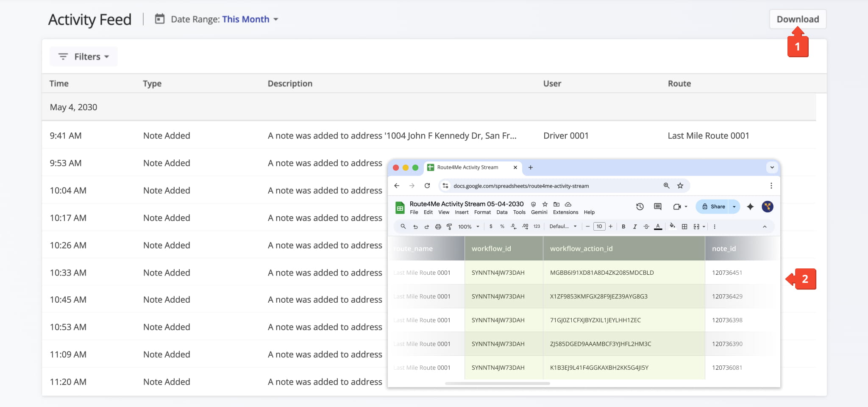Click the borders grid icon
Image resolution: width=868 pixels, height=407 pixels.
click(x=684, y=226)
